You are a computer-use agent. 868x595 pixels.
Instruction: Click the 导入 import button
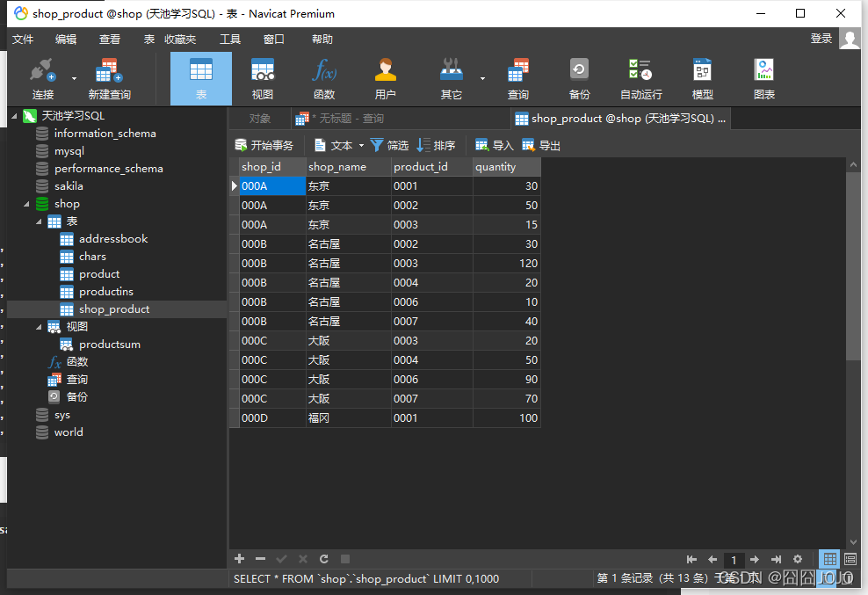(x=495, y=146)
